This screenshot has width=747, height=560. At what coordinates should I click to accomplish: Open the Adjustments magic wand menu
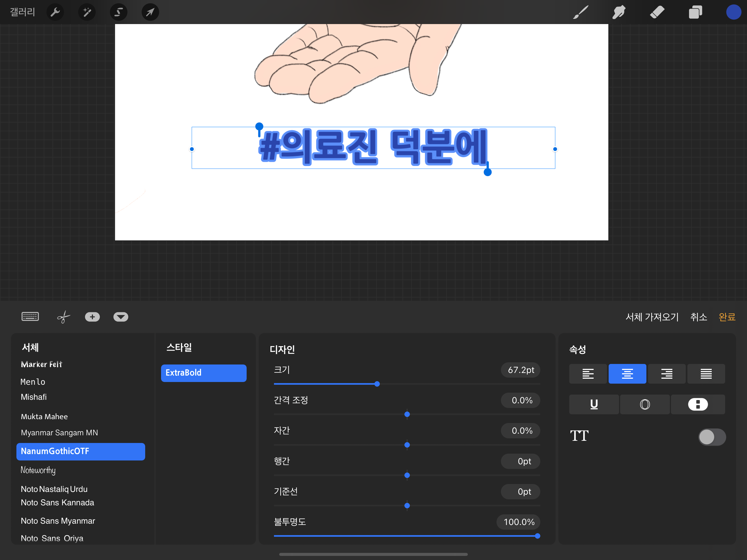[87, 12]
